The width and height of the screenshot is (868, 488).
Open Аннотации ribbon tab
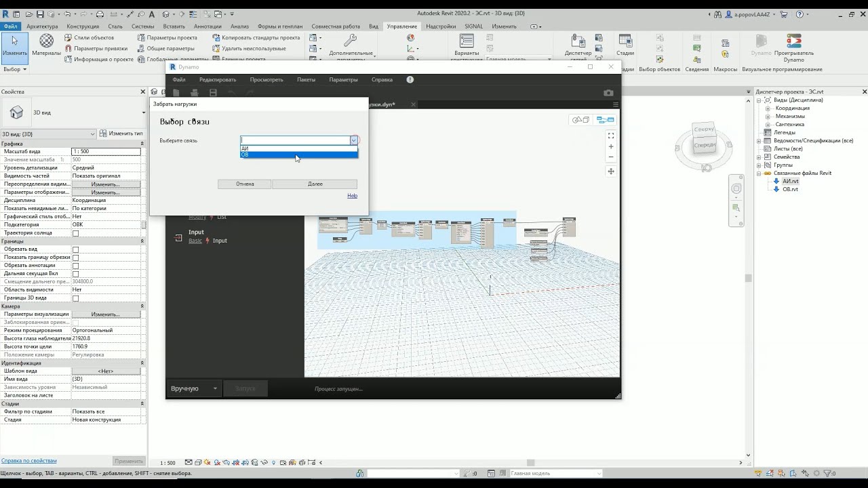coord(208,26)
